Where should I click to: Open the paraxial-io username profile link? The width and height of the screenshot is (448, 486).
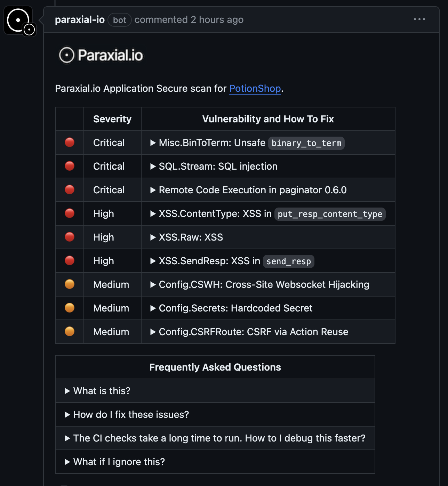pyautogui.click(x=80, y=20)
